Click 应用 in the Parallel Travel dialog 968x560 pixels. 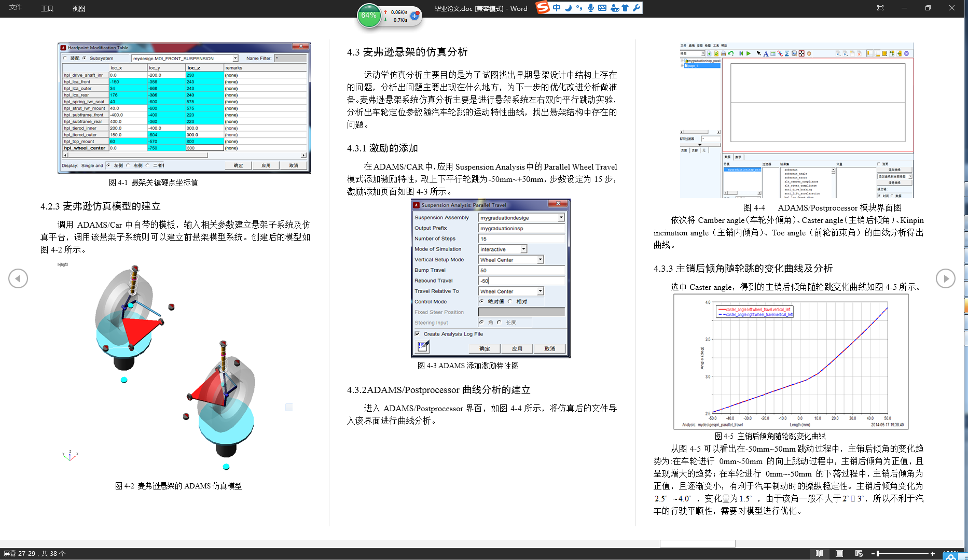coord(517,348)
